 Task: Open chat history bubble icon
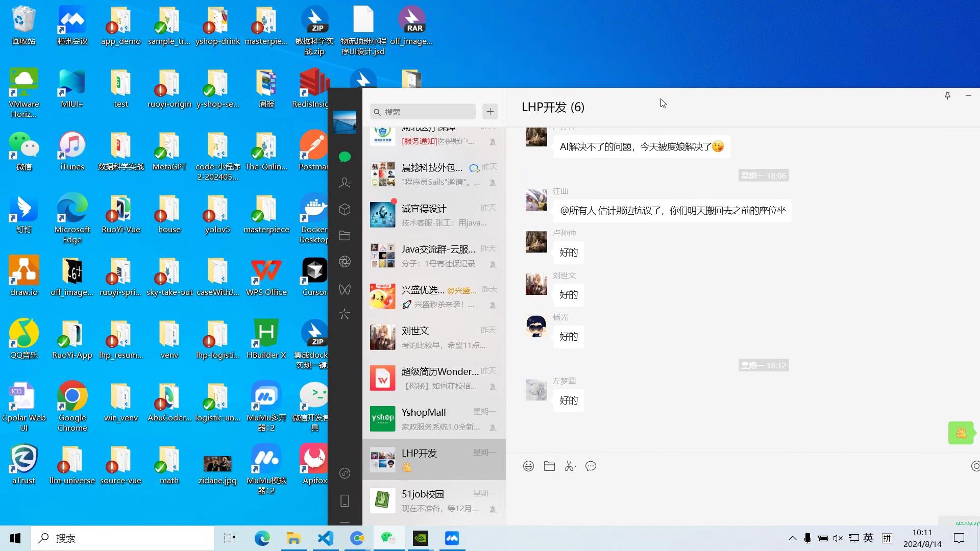[591, 466]
